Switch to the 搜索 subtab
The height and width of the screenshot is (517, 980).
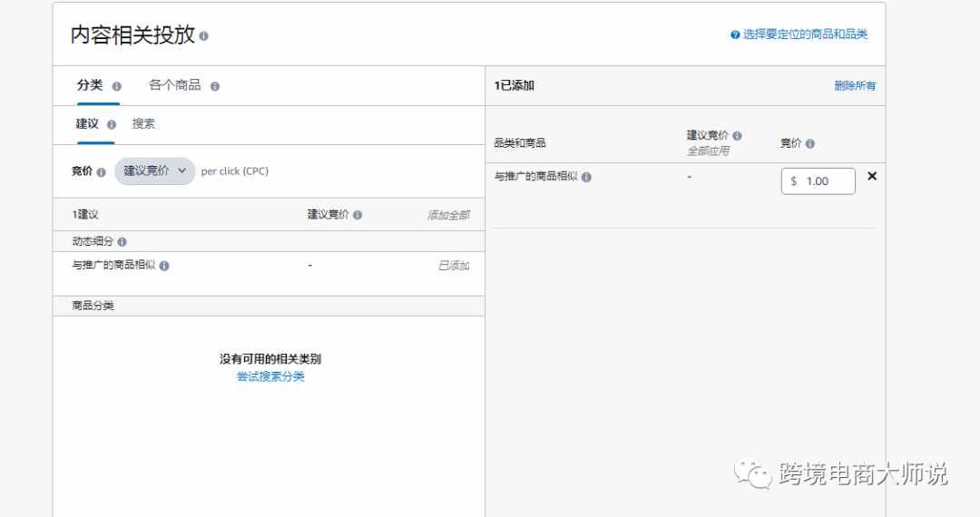143,123
